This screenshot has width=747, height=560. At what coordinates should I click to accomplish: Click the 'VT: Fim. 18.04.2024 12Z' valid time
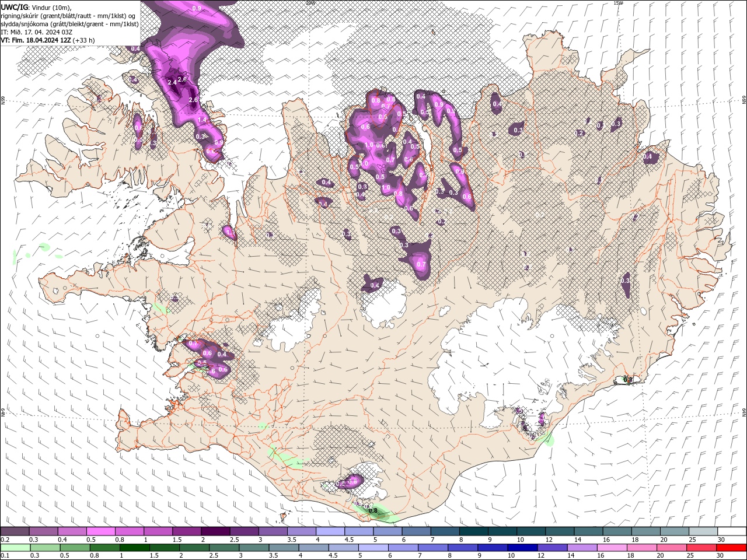click(x=36, y=40)
